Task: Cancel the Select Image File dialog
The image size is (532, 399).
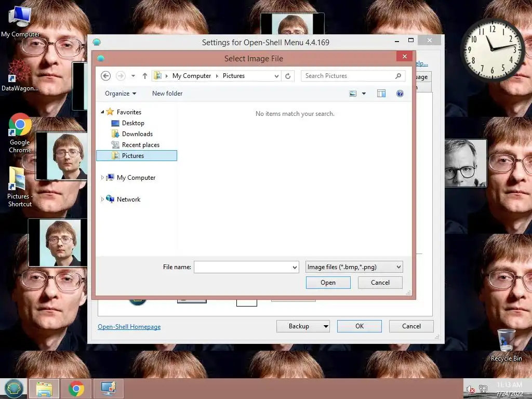Action: [x=380, y=283]
